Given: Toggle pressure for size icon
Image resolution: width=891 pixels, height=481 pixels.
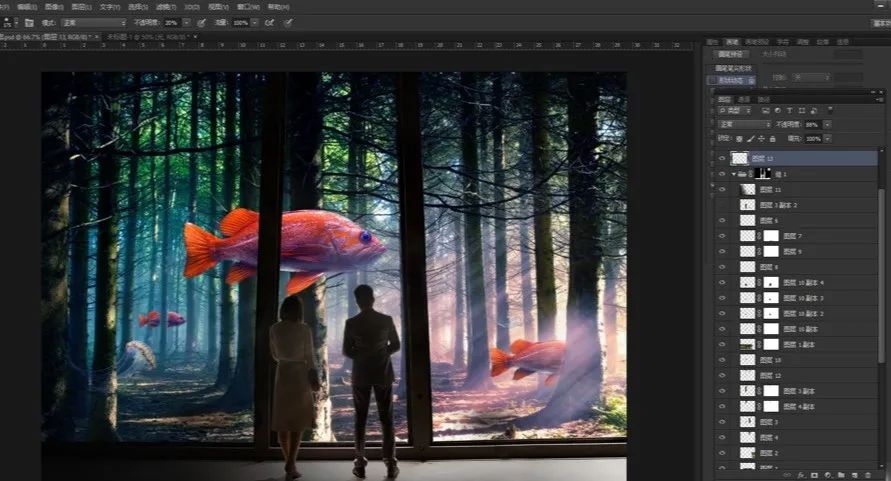Looking at the screenshot, I should point(289,23).
